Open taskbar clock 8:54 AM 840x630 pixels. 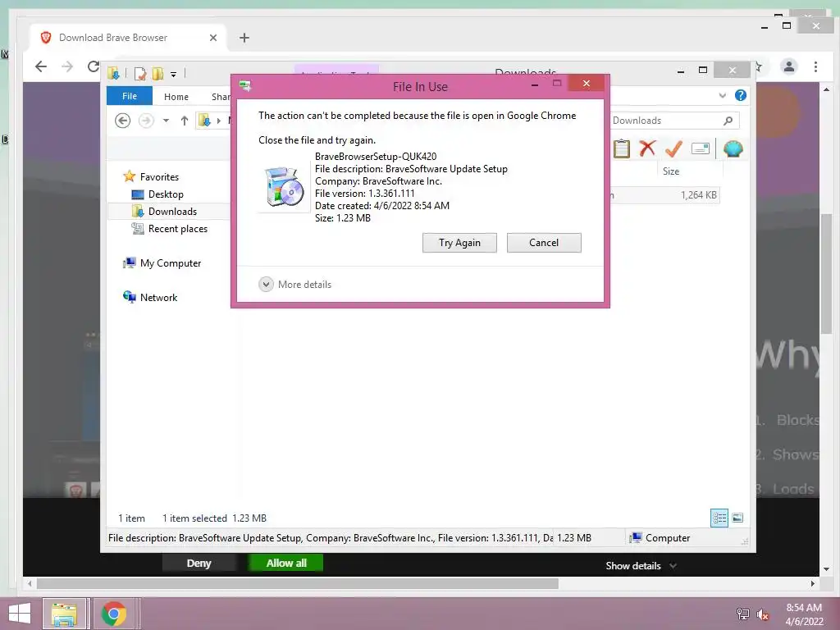pyautogui.click(x=804, y=614)
